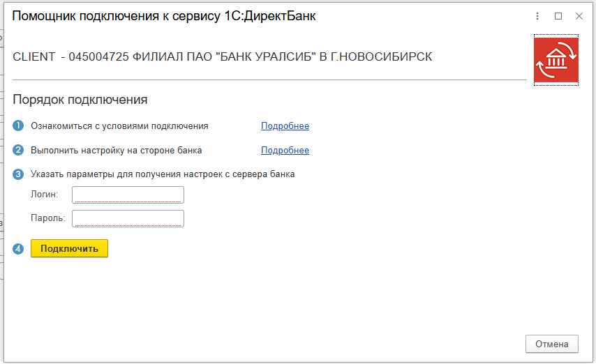
Task: Click the Логин: label
Action: coord(45,194)
